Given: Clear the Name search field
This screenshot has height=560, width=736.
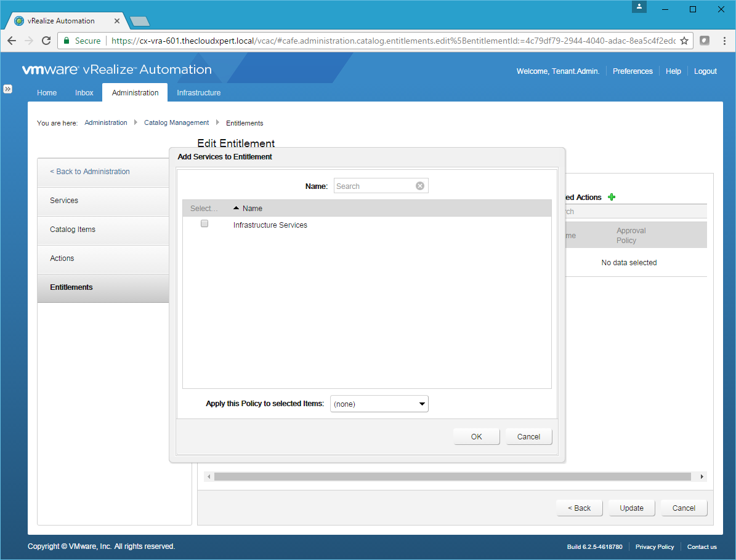Looking at the screenshot, I should point(420,186).
